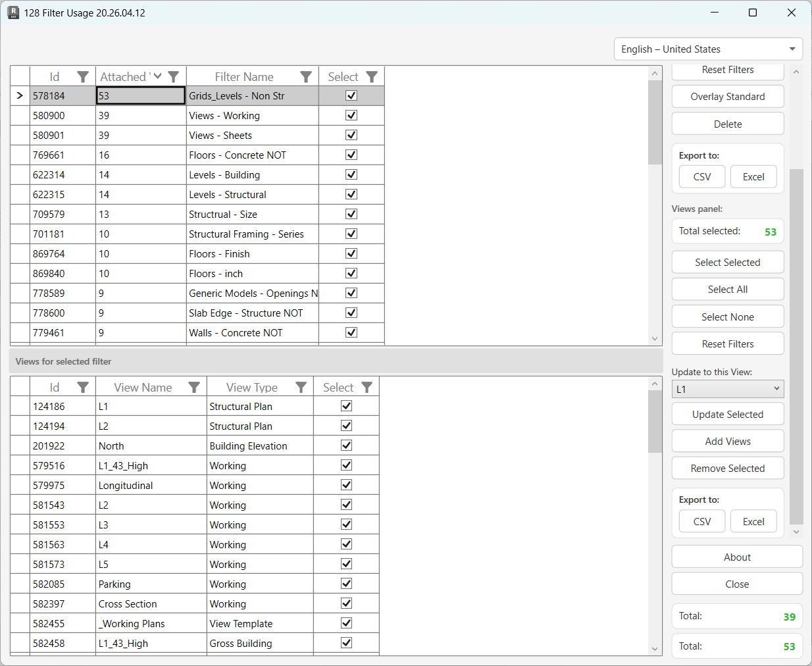The height and width of the screenshot is (666, 812).
Task: Open the Attached column filter funnel
Action: tap(173, 76)
